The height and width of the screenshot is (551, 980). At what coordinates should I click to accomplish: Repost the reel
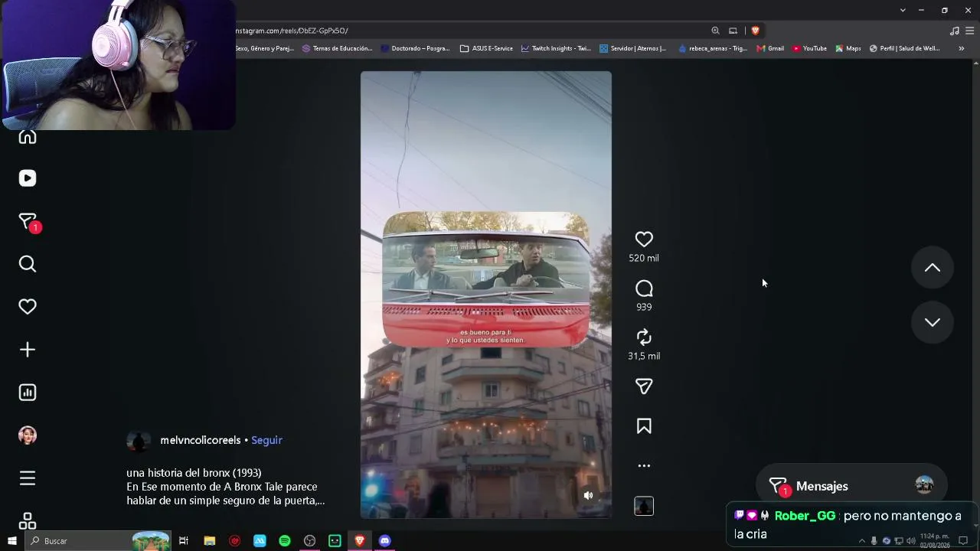click(644, 337)
